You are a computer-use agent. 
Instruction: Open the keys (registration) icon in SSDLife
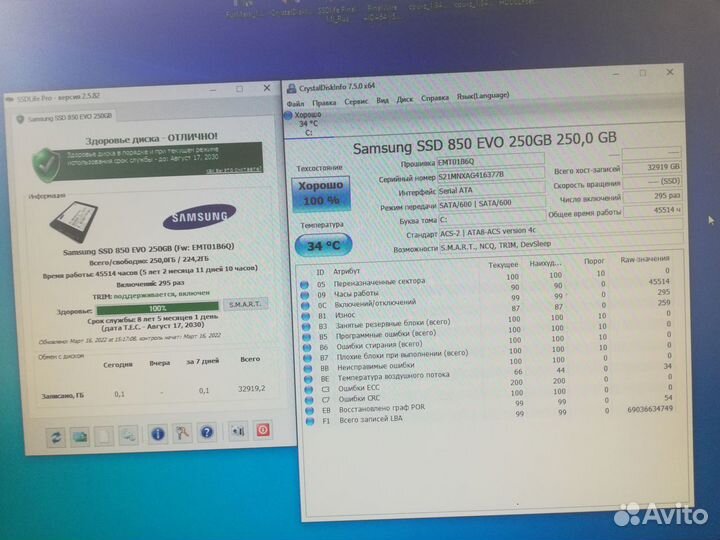click(182, 433)
